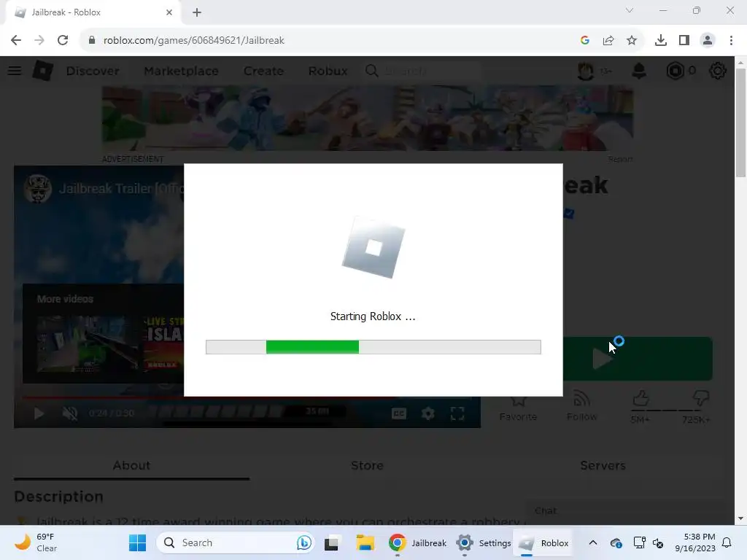Switch to Roblox app in taskbar

543,542
